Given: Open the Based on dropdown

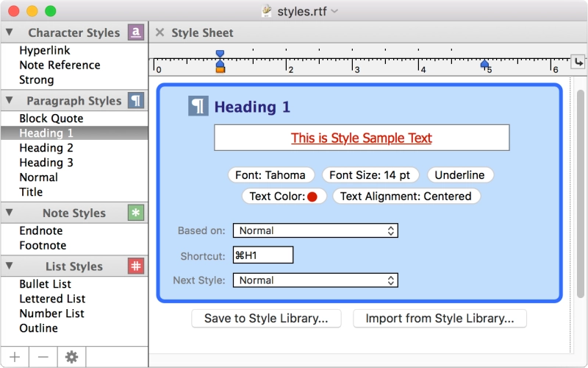Looking at the screenshot, I should [315, 231].
